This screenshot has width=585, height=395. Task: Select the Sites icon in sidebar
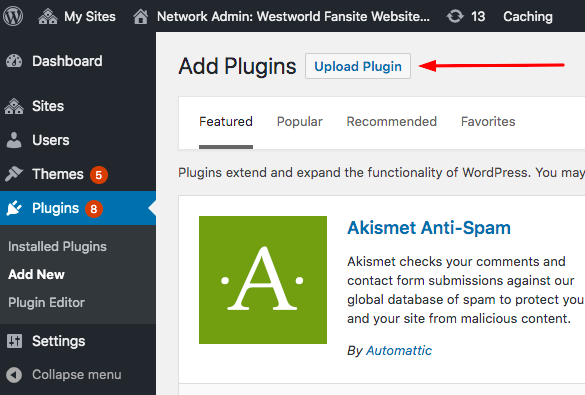pos(14,106)
